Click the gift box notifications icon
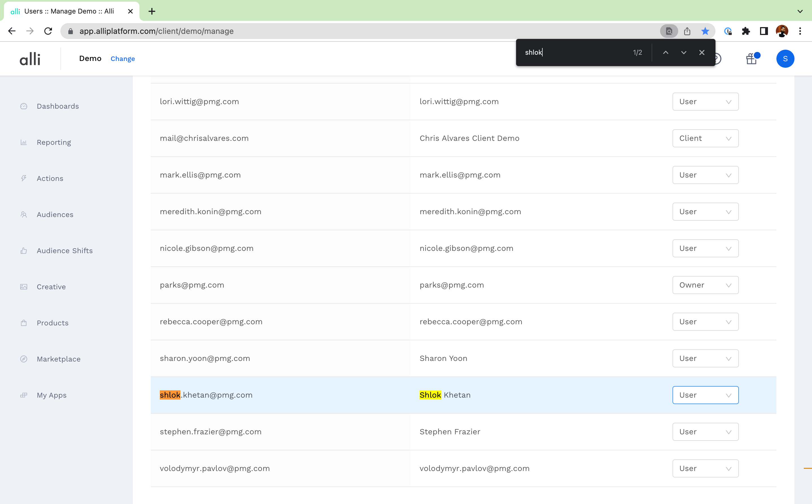The height and width of the screenshot is (504, 812). [751, 59]
